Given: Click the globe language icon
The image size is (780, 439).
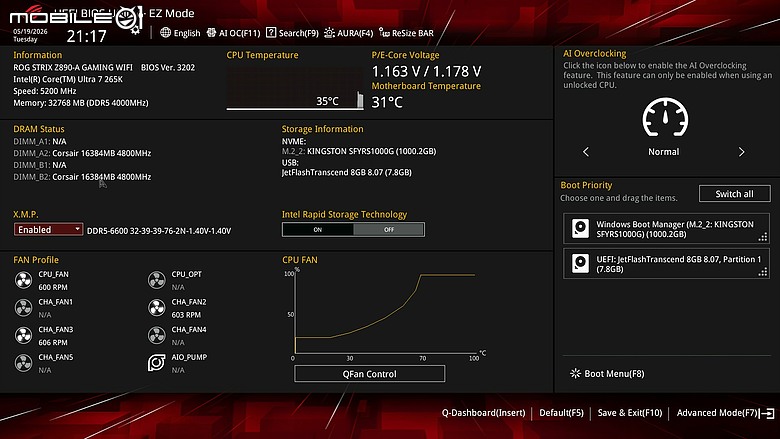Looking at the screenshot, I should tap(166, 33).
